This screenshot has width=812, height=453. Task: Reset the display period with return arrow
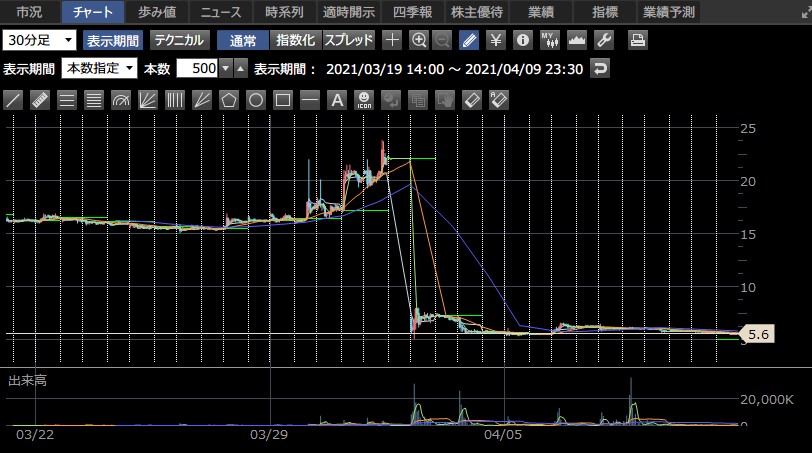(600, 68)
